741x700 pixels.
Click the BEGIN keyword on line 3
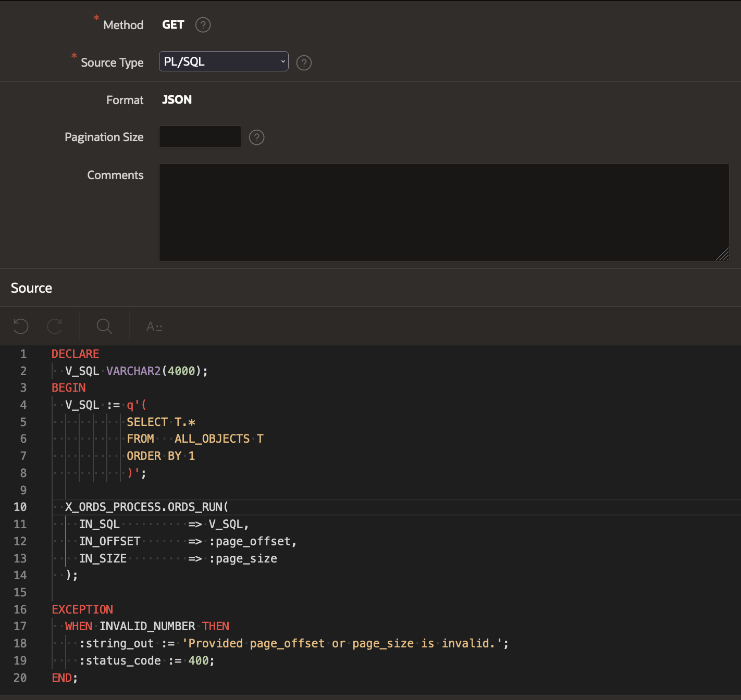click(69, 388)
